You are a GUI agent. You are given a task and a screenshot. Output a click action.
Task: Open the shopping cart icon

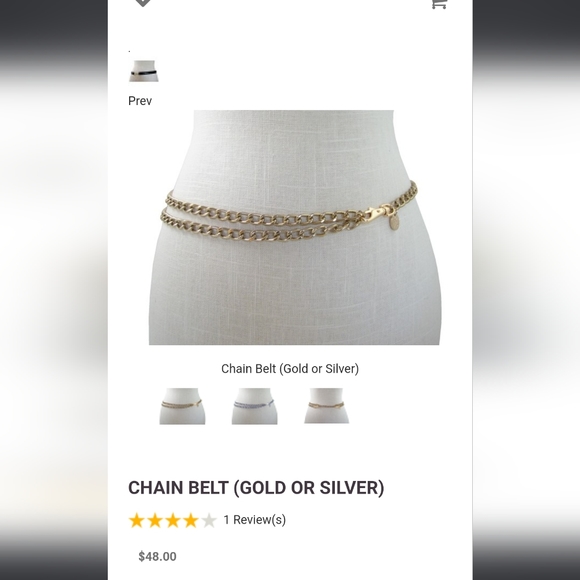pyautogui.click(x=440, y=4)
